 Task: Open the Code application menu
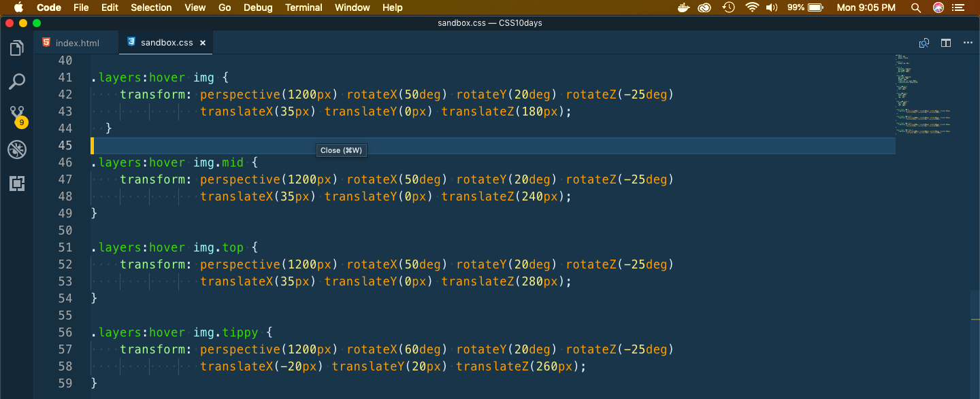pos(48,7)
